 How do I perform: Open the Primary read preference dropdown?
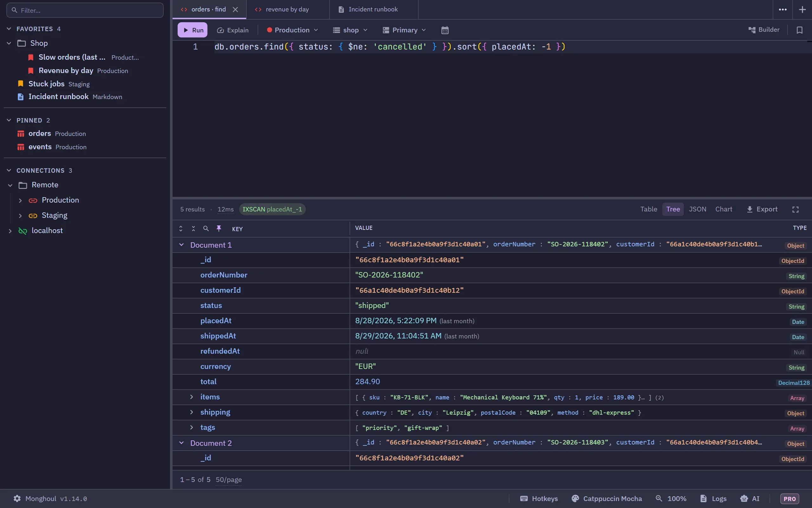pyautogui.click(x=404, y=30)
